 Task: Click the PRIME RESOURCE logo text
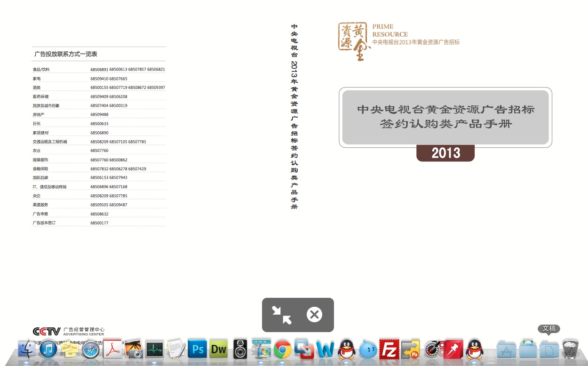(x=390, y=31)
